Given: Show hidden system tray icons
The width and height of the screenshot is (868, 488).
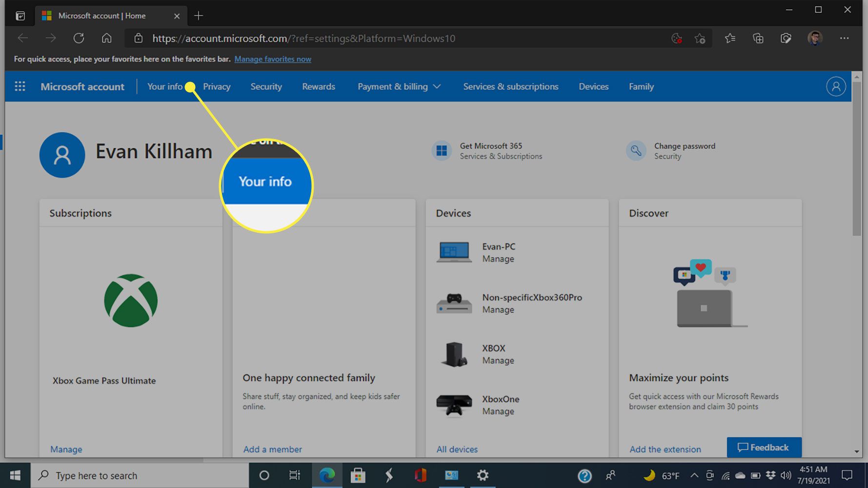Looking at the screenshot, I should click(694, 475).
